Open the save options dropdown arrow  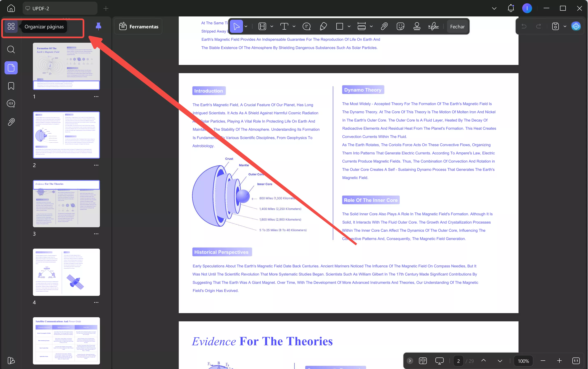click(x=565, y=26)
